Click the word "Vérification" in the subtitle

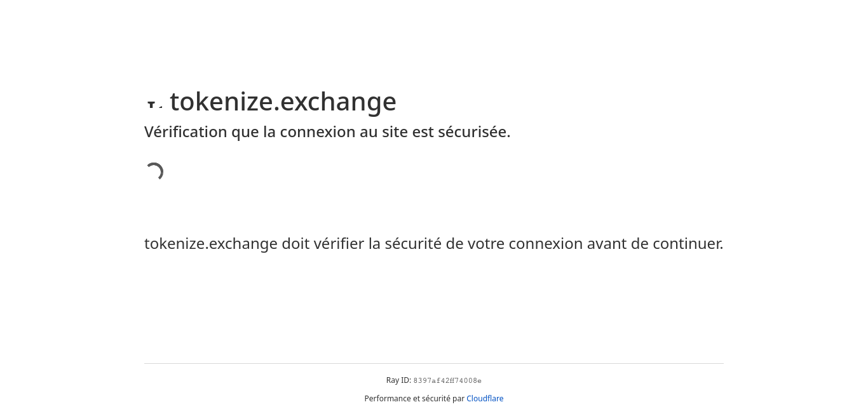tap(186, 132)
